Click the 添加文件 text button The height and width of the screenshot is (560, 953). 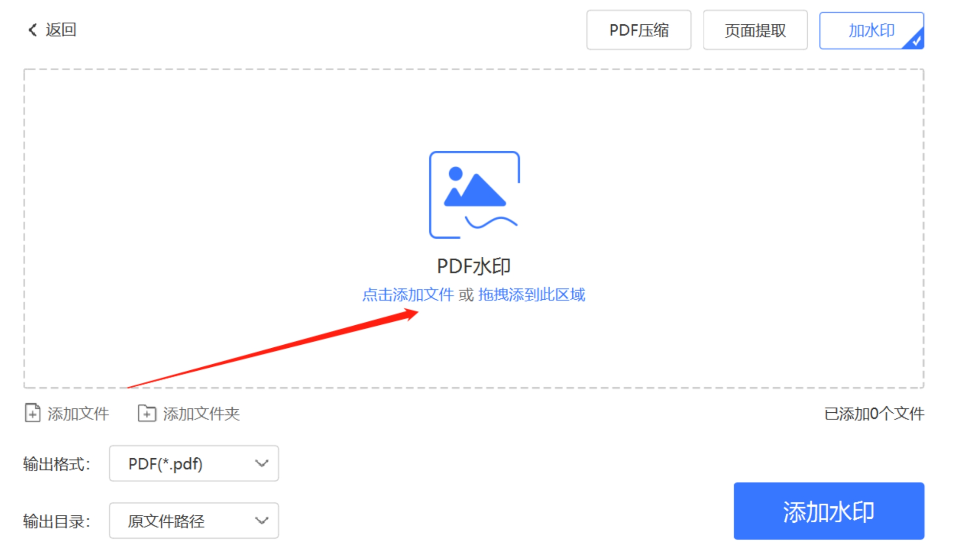point(78,414)
